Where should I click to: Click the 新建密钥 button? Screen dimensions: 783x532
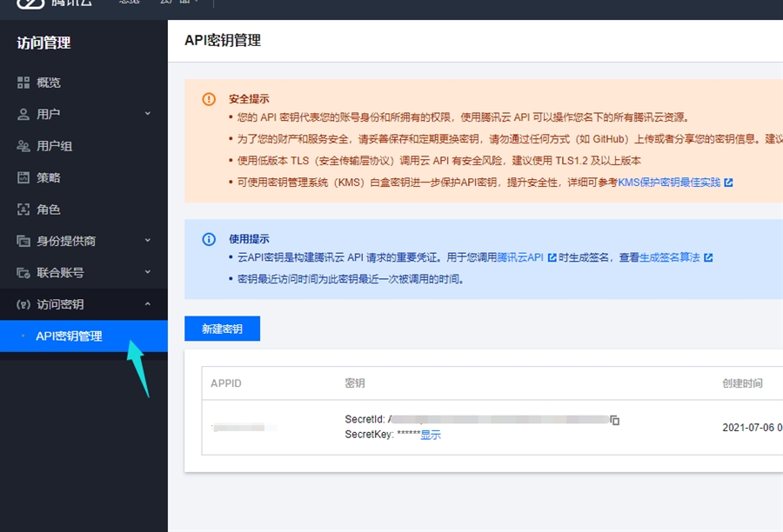click(x=222, y=329)
